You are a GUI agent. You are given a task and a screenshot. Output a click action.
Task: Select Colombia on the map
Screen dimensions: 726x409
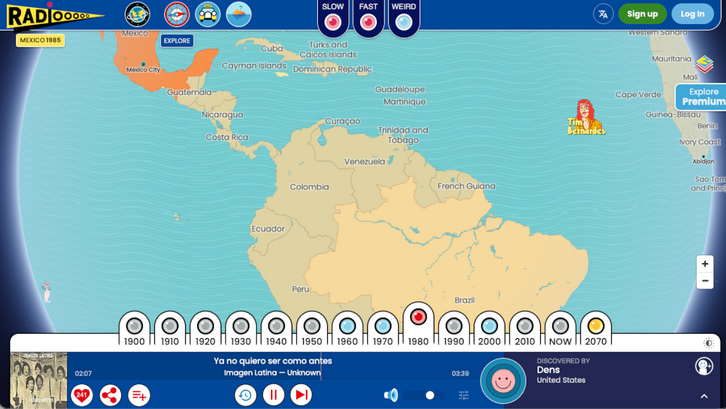tap(309, 187)
